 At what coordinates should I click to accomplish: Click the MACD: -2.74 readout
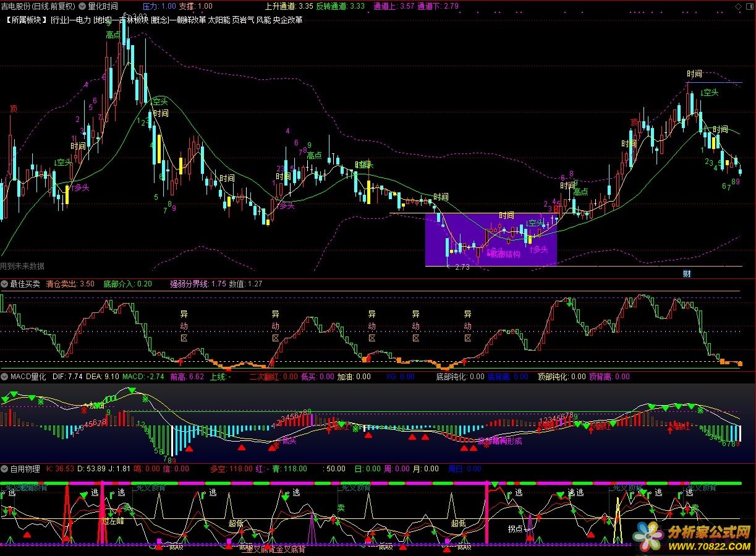pyautogui.click(x=143, y=376)
